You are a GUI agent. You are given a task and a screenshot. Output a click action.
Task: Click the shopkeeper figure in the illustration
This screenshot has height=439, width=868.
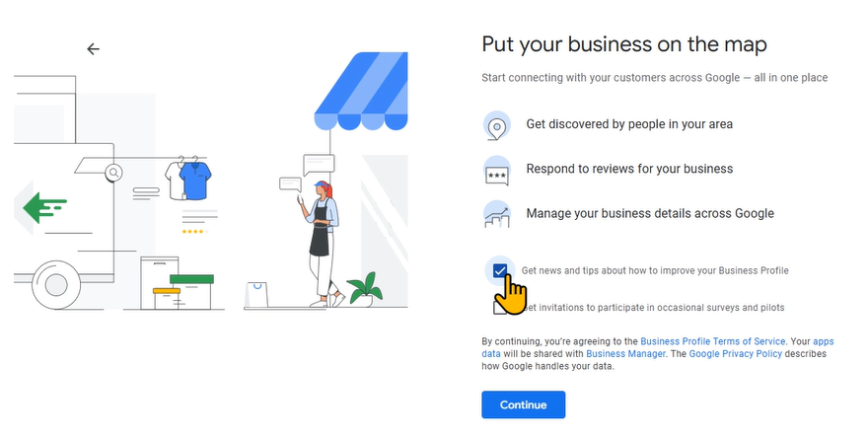322,244
